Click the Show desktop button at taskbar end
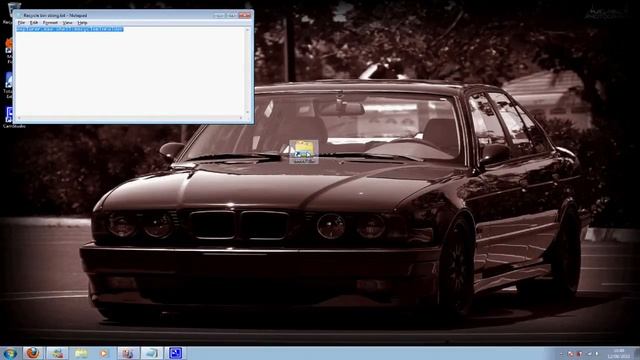The width and height of the screenshot is (640, 360). 637,353
